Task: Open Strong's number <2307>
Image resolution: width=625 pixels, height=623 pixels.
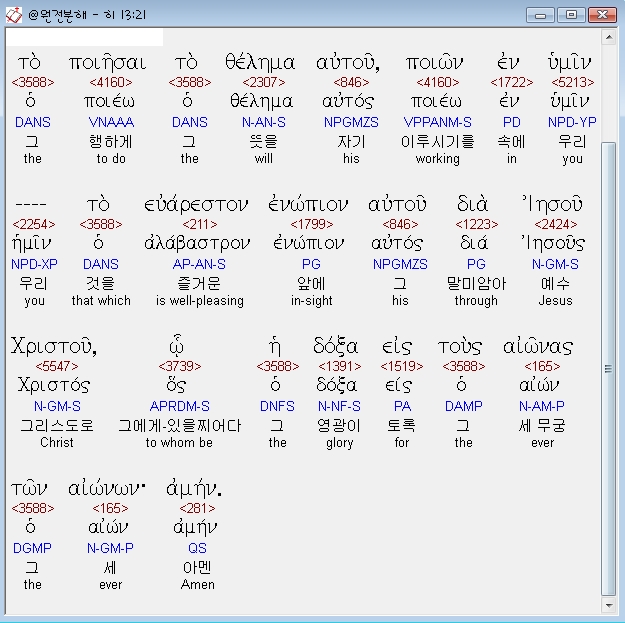Action: (264, 82)
